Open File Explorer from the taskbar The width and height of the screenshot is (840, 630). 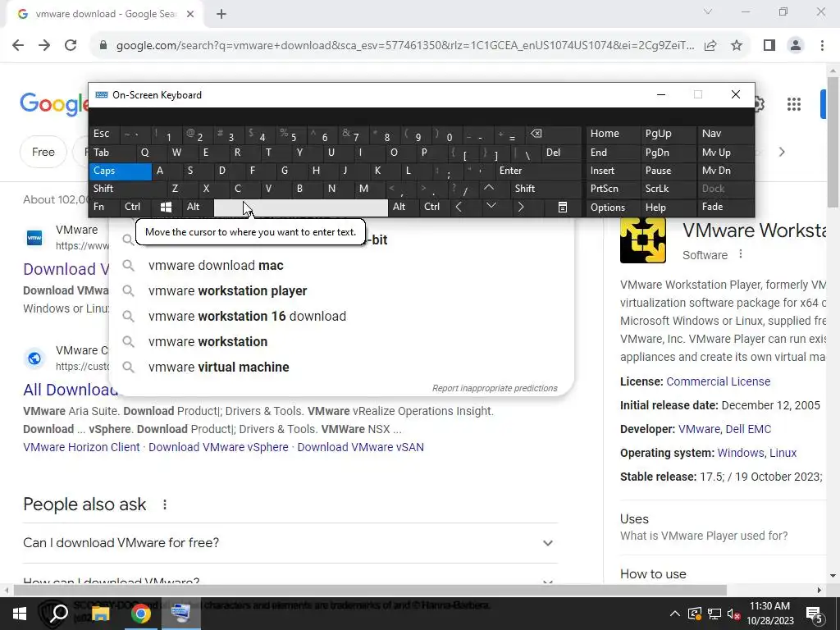point(99,614)
